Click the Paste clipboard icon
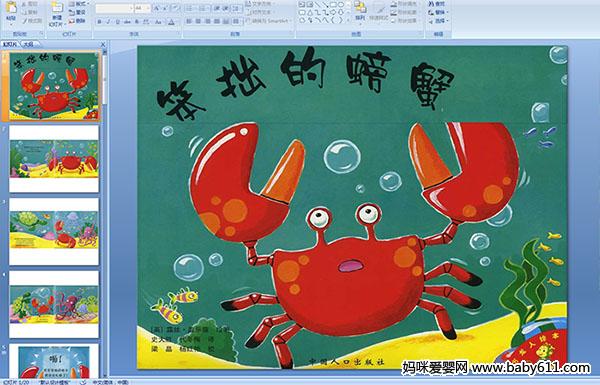The width and height of the screenshot is (600, 385). point(11,8)
